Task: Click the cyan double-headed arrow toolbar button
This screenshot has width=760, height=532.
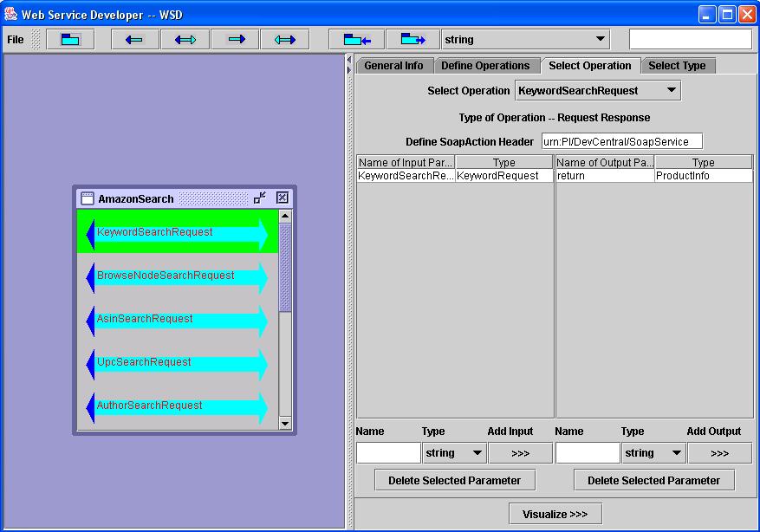Action: click(x=285, y=40)
